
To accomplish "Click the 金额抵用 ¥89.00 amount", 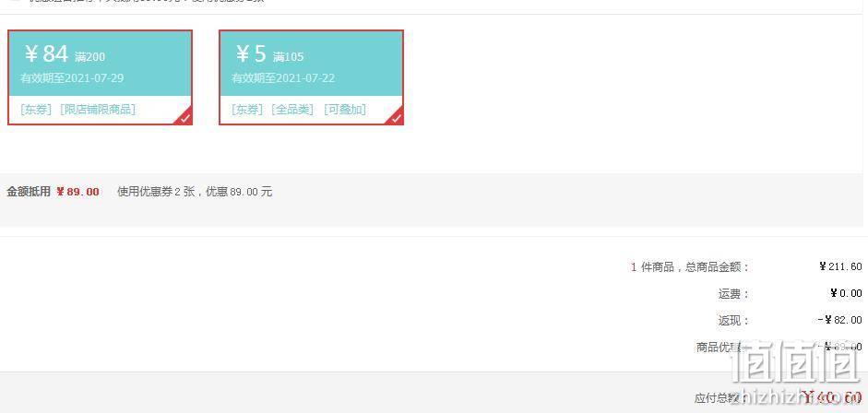I will [x=78, y=192].
